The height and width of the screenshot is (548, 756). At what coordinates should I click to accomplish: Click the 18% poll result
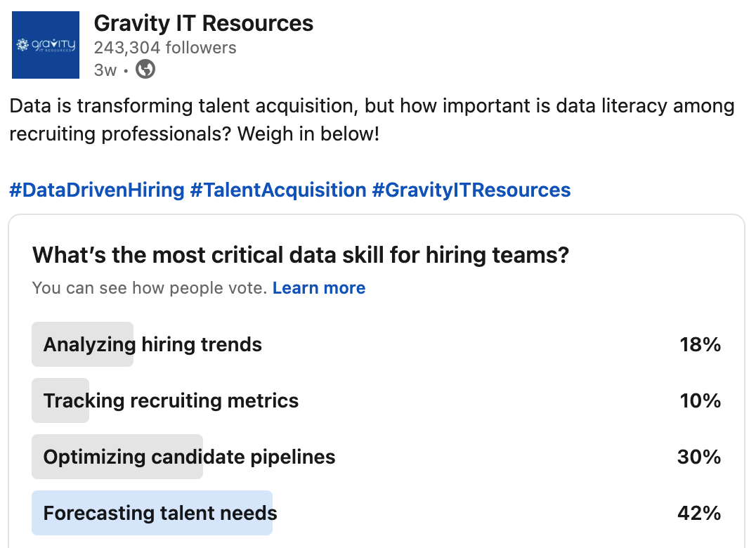point(700,345)
